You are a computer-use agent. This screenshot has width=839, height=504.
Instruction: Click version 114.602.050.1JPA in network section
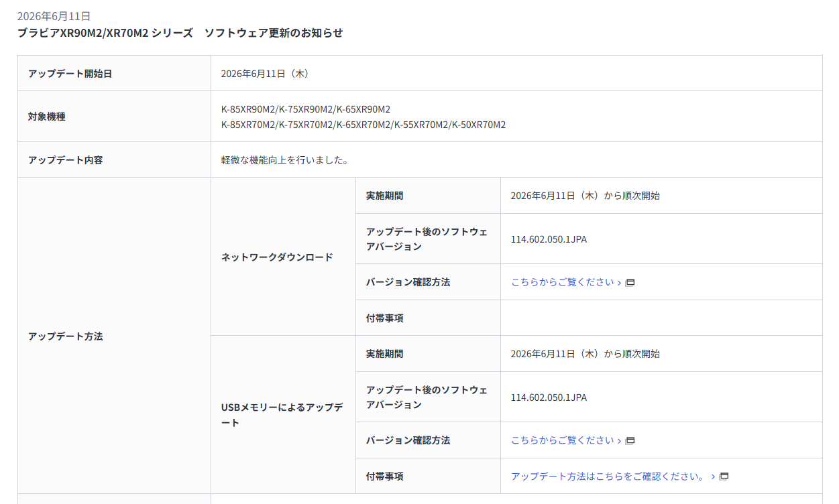click(x=549, y=239)
